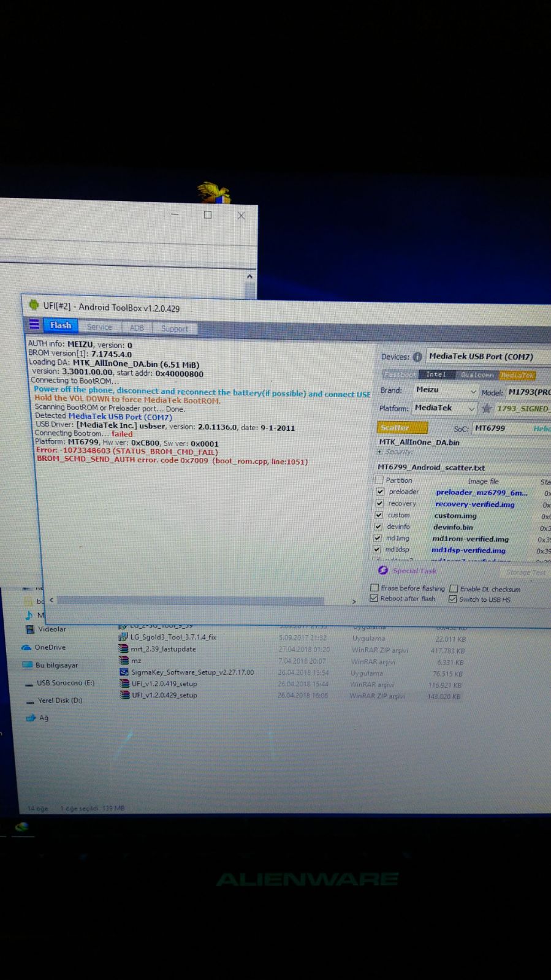Open the Devices dropdown MediaTek USB Port

(x=488, y=356)
